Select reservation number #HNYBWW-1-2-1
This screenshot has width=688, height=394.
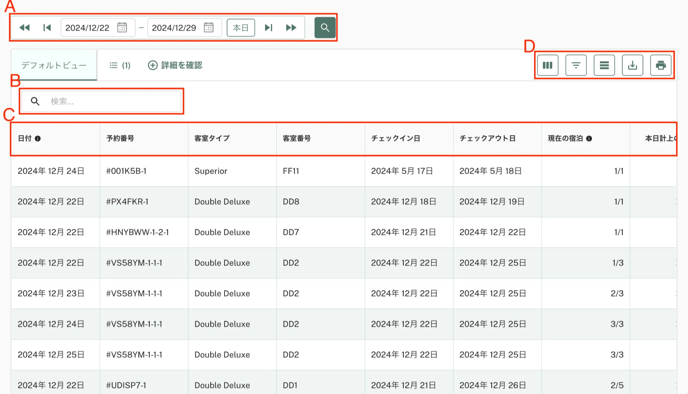point(137,232)
